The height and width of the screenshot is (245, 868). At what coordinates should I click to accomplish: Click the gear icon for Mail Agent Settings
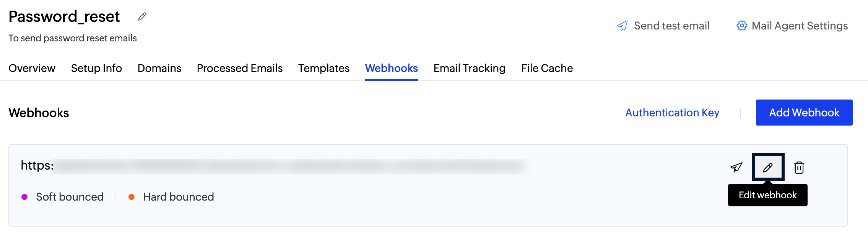(x=742, y=26)
